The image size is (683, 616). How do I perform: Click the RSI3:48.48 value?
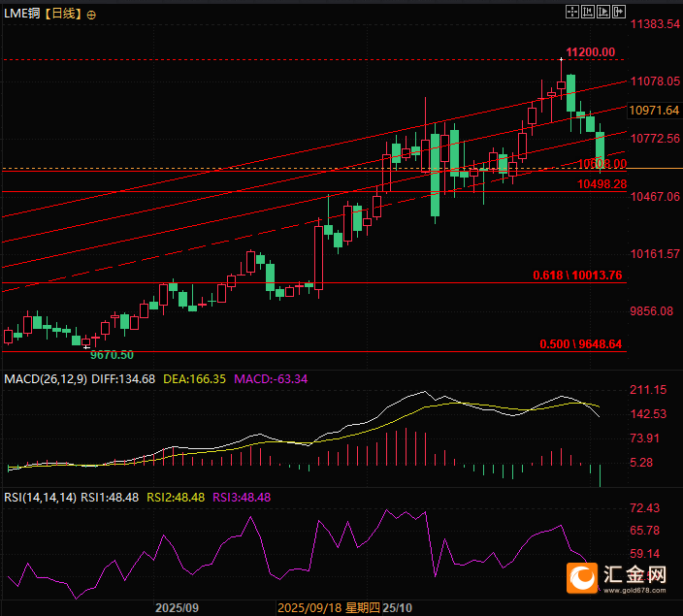[242, 497]
